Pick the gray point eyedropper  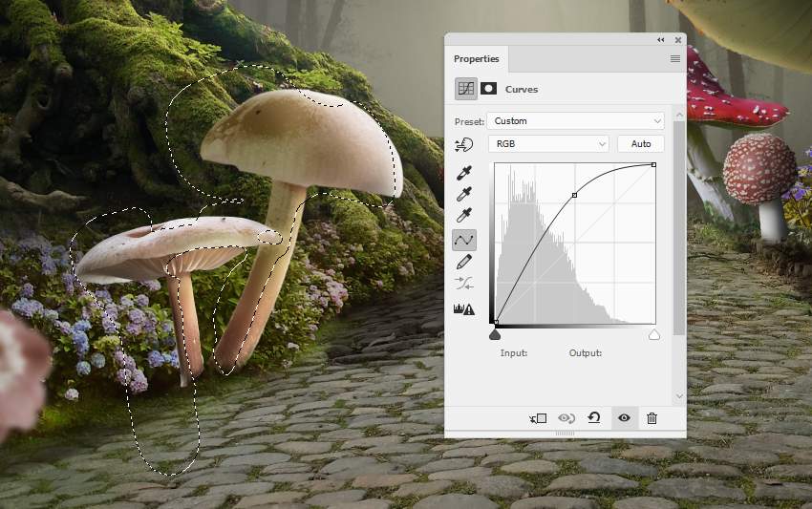[x=464, y=194]
